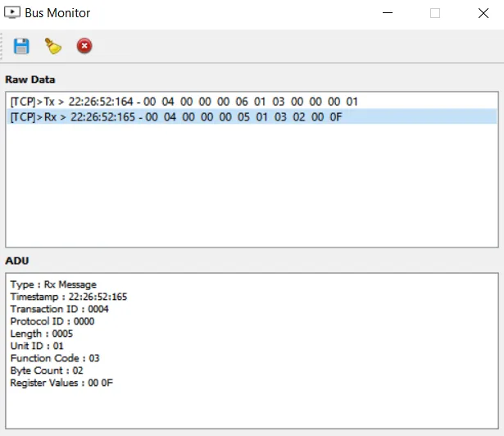
Task: Click the Protocol ID : 0000 line
Action: (x=52, y=321)
